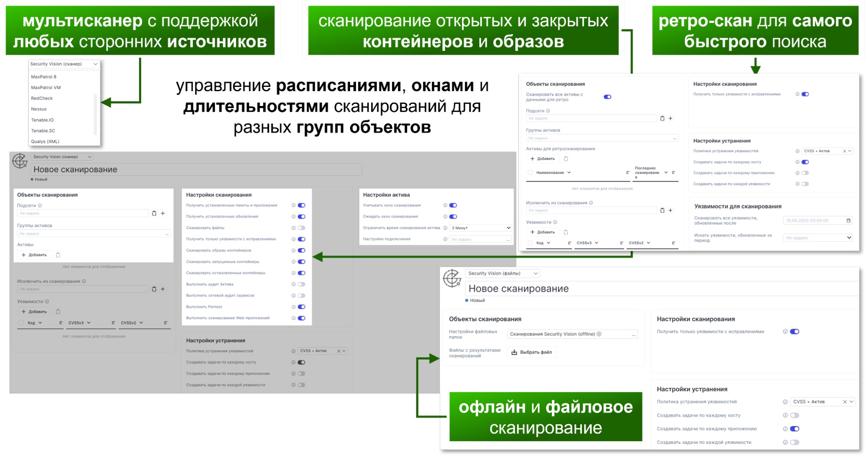Click trash icon beside Исключить из сканирования in scanner form
Screen dimensions: 868x456
pos(154,289)
